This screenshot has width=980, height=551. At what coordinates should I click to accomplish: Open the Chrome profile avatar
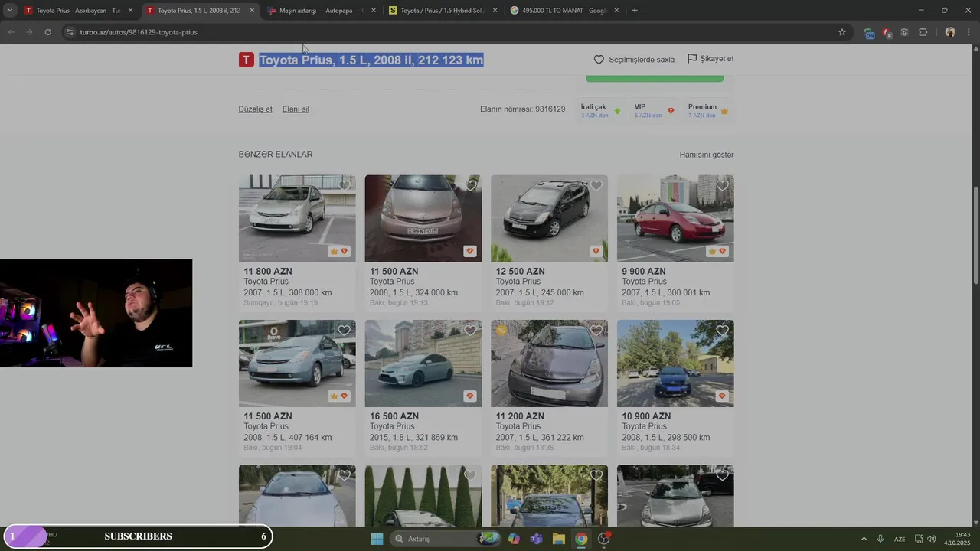pyautogui.click(x=950, y=32)
